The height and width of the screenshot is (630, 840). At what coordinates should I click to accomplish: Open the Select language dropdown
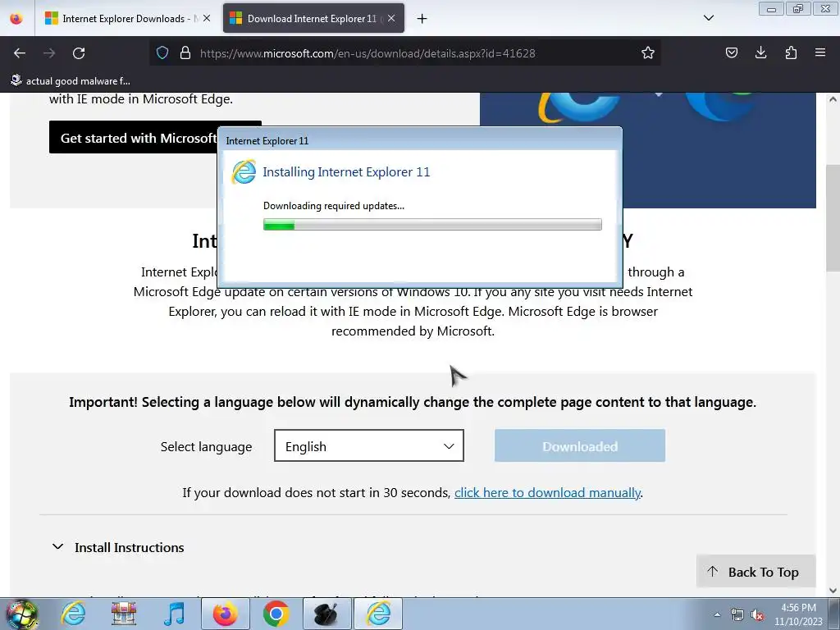(x=368, y=445)
